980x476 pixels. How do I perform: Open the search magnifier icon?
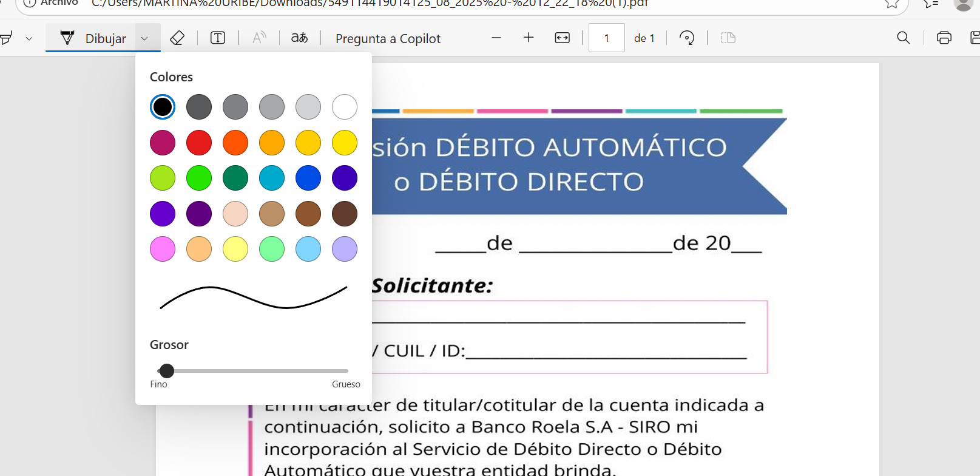coord(903,38)
